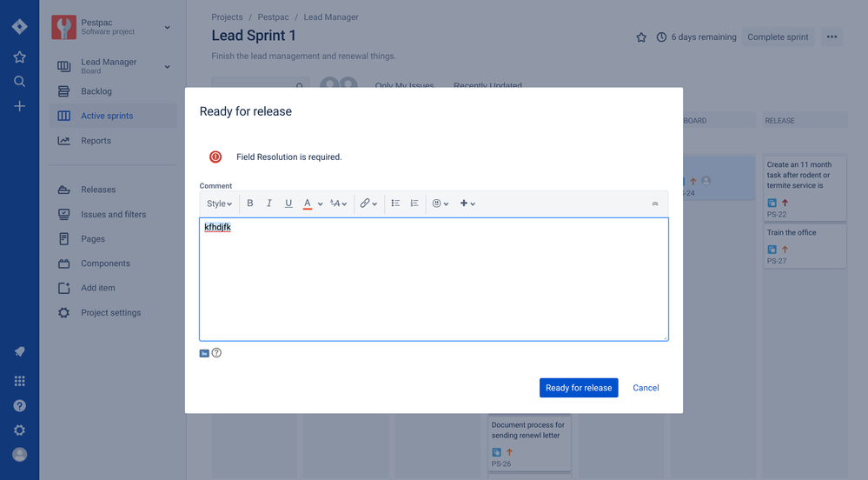Image resolution: width=868 pixels, height=480 pixels.
Task: Toggle italic formatting in comment toolbar
Action: [x=269, y=203]
